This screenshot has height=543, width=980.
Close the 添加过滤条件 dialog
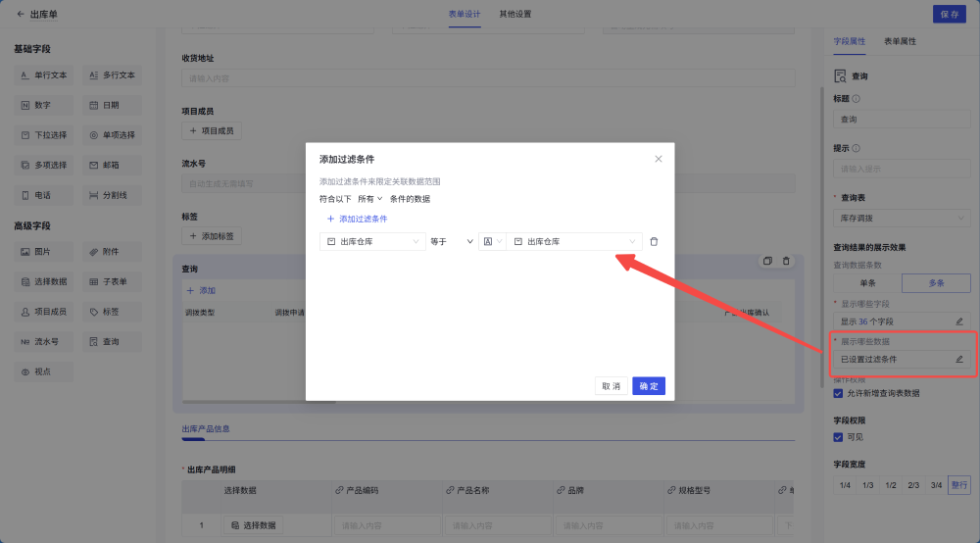(659, 159)
